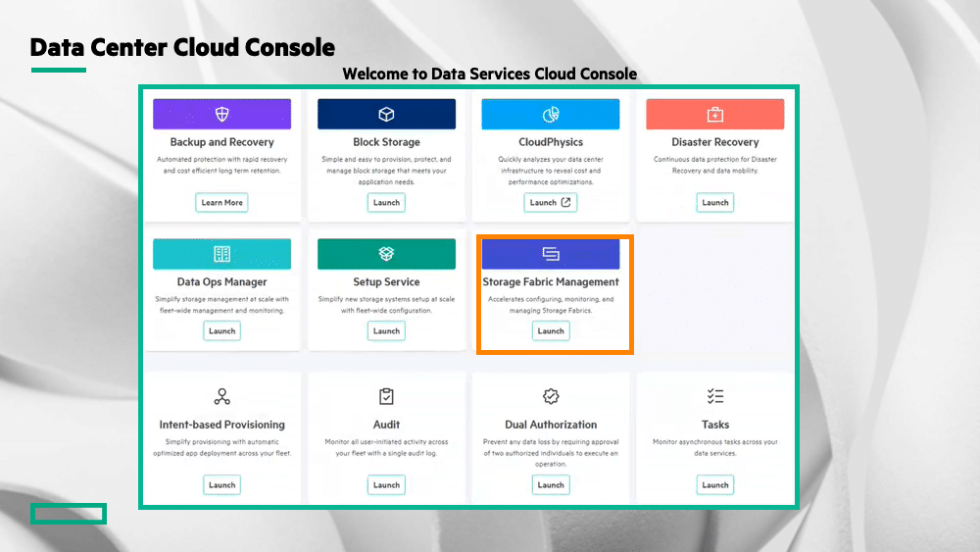This screenshot has height=552, width=980.
Task: Select the 'Intent-based Provisioning' title
Action: pyautogui.click(x=221, y=425)
